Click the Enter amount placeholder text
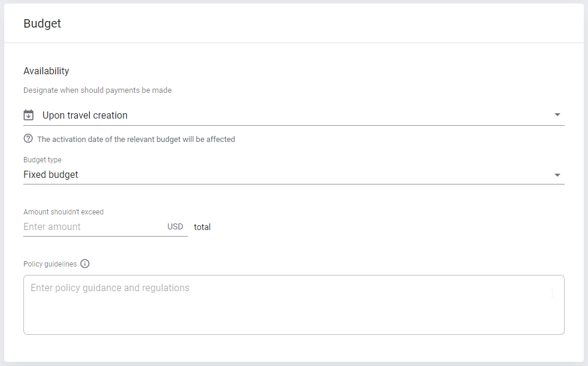The image size is (588, 366). [51, 226]
